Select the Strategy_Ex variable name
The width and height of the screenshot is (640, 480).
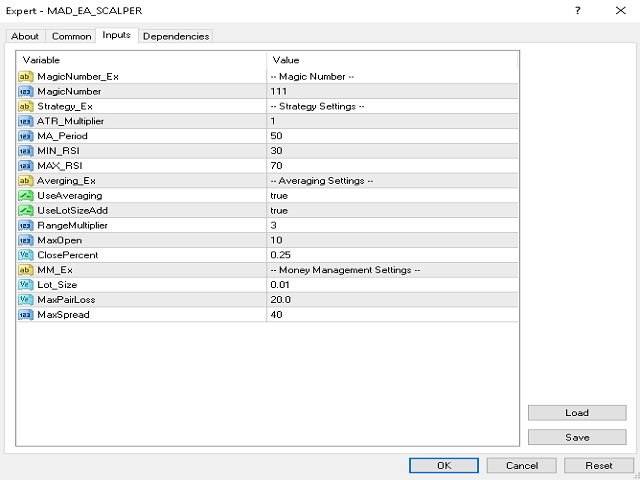pyautogui.click(x=65, y=107)
